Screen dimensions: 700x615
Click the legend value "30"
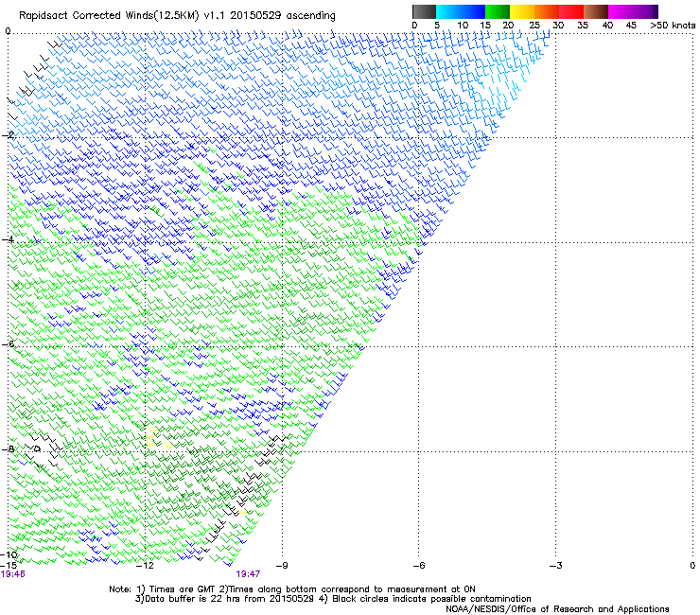pos(558,26)
